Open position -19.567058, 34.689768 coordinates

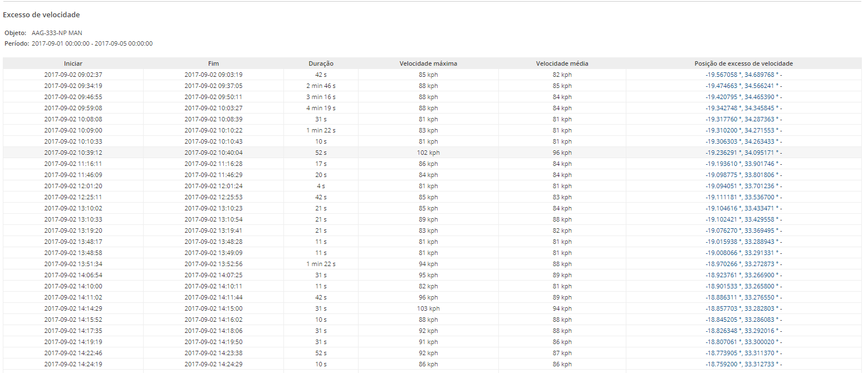pos(741,75)
